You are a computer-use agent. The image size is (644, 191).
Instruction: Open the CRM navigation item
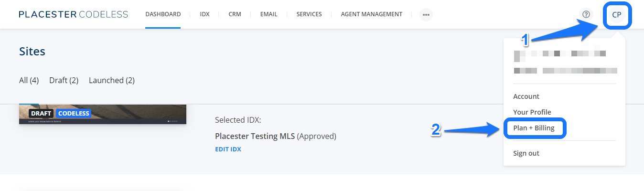[x=235, y=14]
